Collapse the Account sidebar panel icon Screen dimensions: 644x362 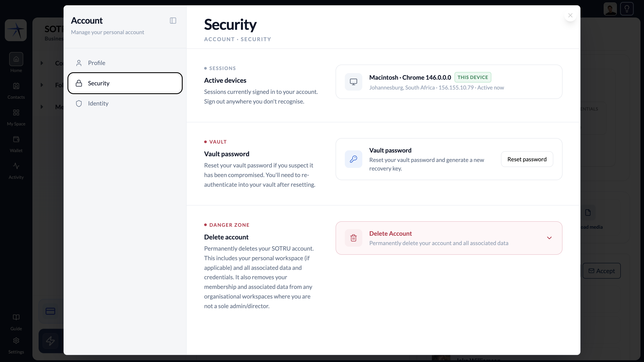pyautogui.click(x=173, y=21)
